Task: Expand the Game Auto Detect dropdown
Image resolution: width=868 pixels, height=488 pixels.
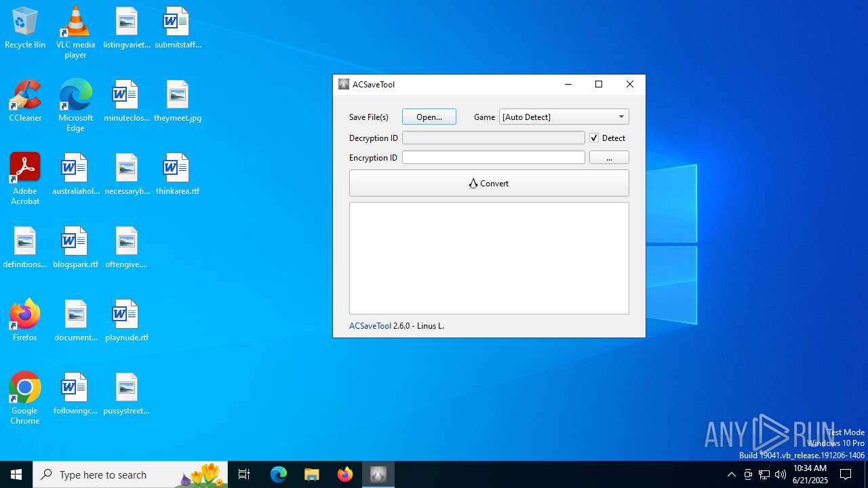Action: [564, 117]
